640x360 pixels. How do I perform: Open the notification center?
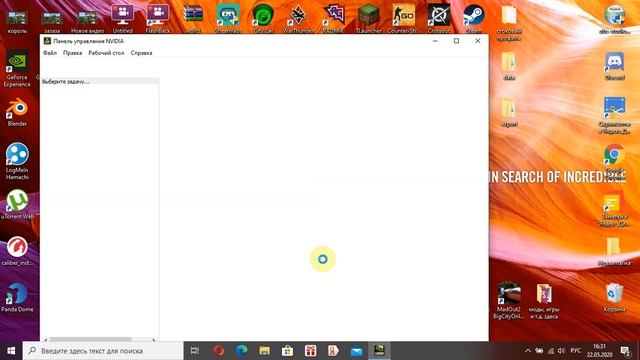[625, 351]
